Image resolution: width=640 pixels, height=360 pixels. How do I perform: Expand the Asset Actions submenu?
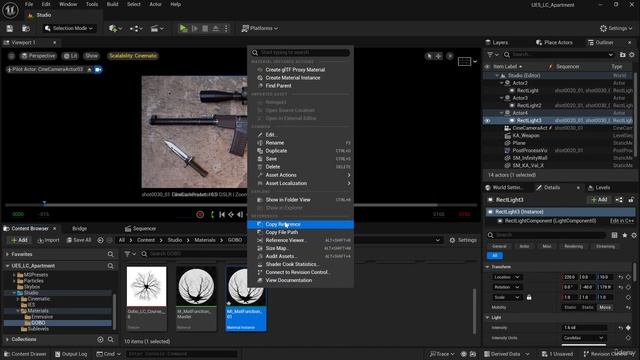click(301, 175)
